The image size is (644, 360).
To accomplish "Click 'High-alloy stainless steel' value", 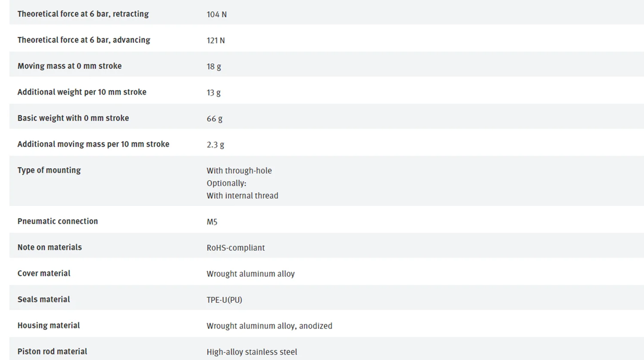I will pyautogui.click(x=252, y=352).
